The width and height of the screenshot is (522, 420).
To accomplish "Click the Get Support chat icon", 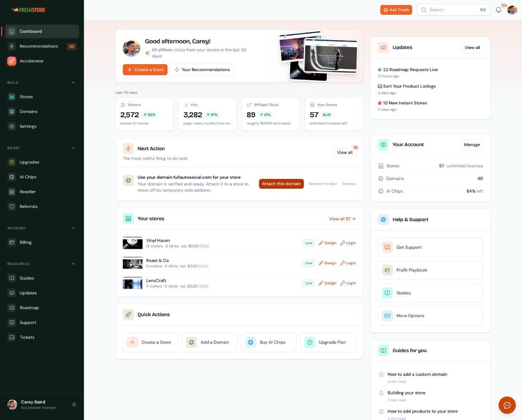I will point(387,247).
